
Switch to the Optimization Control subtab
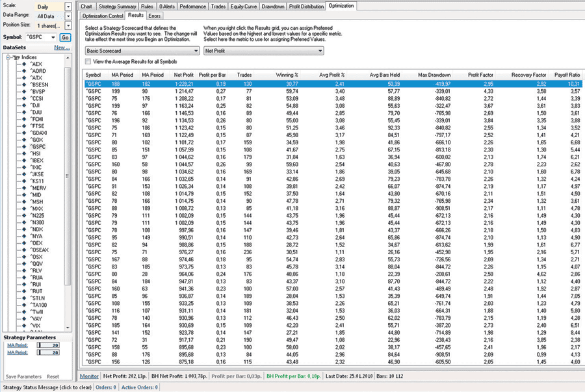[103, 16]
